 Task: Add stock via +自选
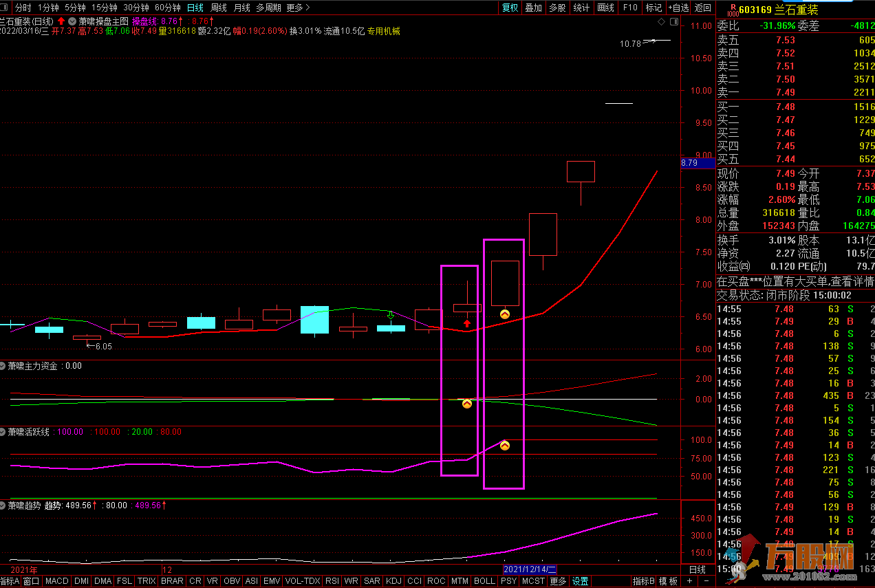pos(678,8)
